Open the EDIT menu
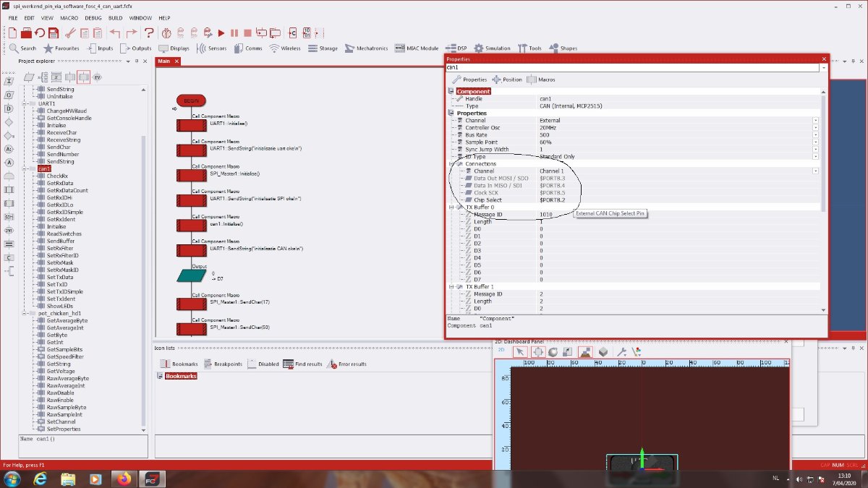This screenshot has height=488, width=868. click(30, 17)
